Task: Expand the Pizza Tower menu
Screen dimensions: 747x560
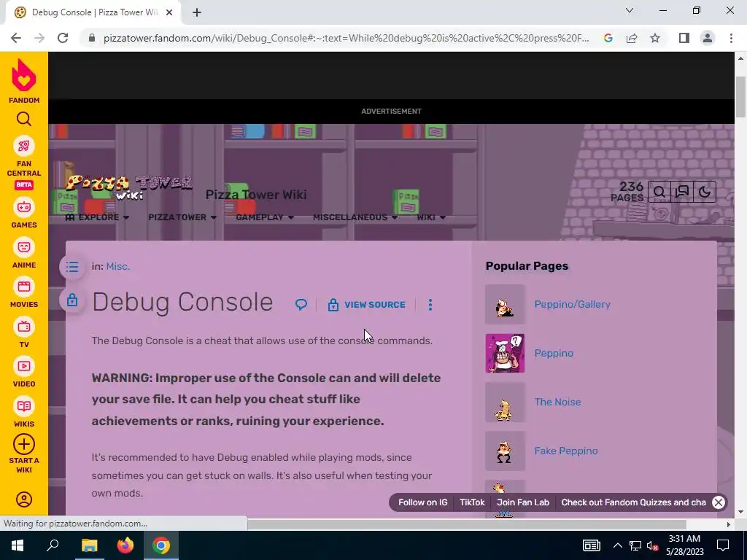Action: [182, 217]
